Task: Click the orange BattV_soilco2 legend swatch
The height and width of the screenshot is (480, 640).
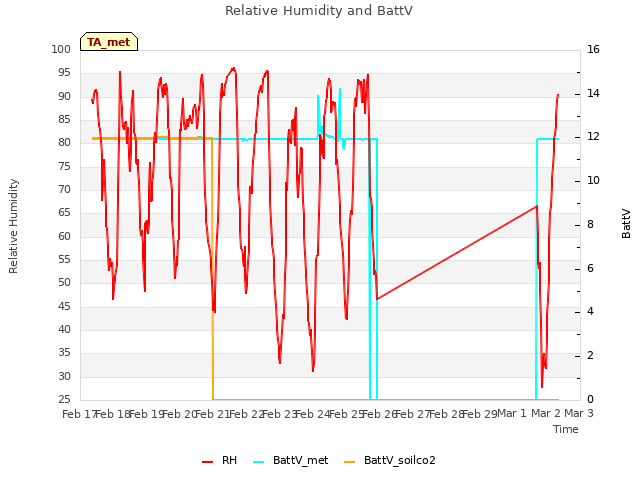Action: click(x=350, y=462)
